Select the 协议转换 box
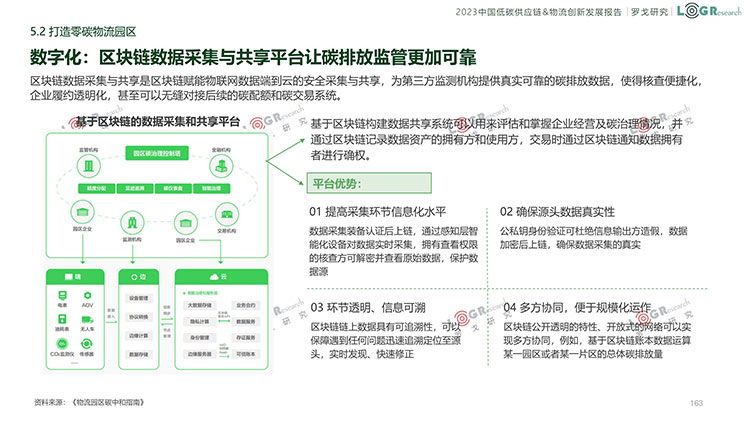The width and height of the screenshot is (750, 422). point(138,317)
